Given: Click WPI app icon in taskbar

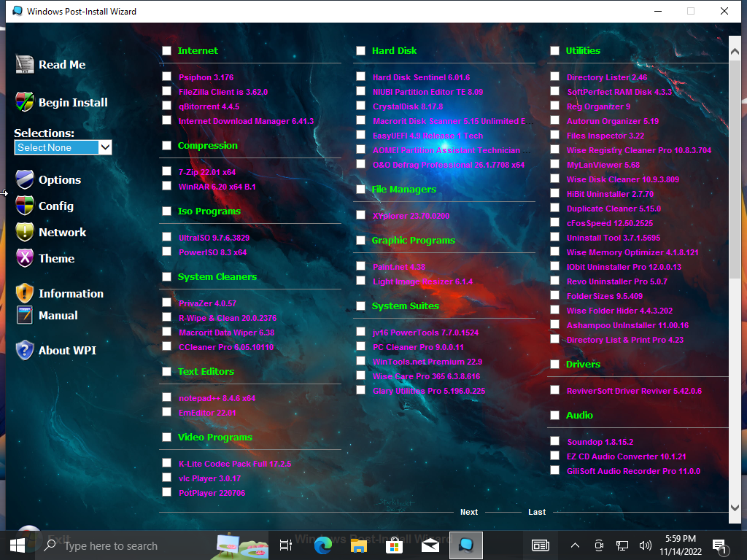Looking at the screenshot, I should [466, 545].
